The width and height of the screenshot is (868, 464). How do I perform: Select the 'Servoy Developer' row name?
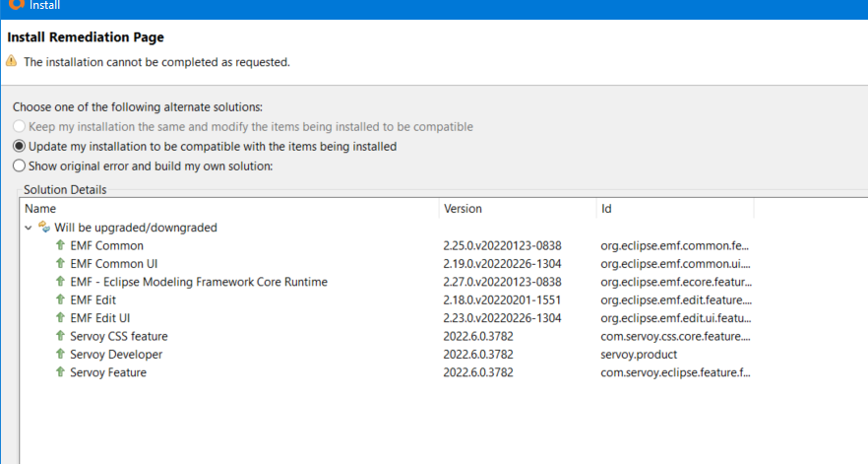coord(116,355)
